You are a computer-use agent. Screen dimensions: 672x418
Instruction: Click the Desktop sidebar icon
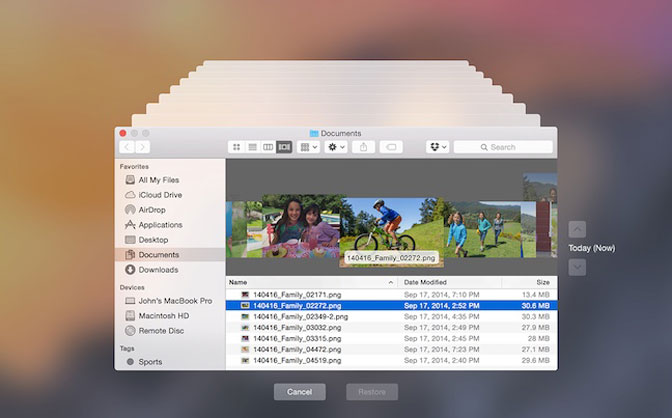coord(130,240)
